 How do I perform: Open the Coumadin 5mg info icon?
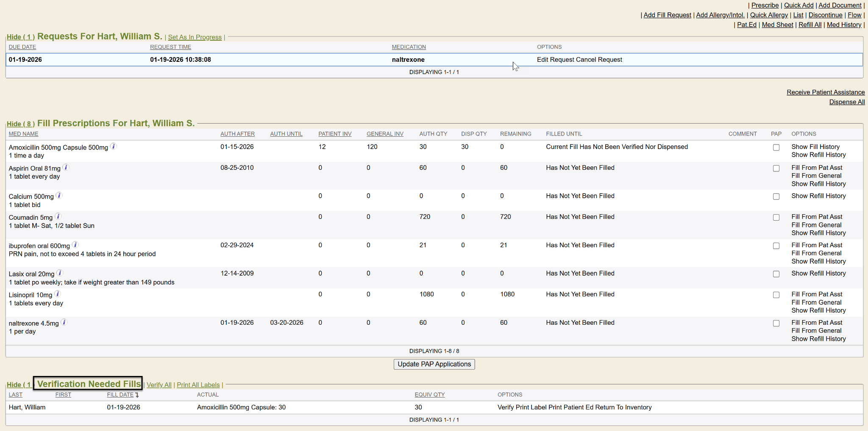58,216
